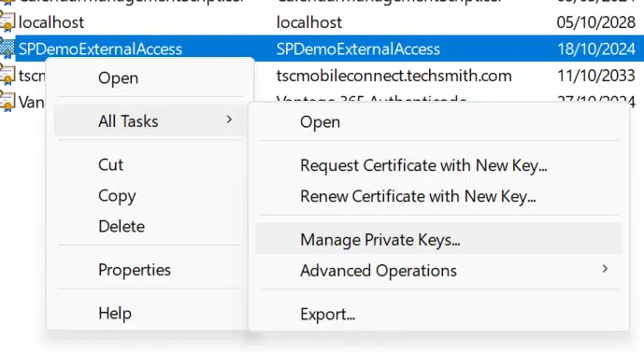Click the SPDemoExternalAccess certificate icon
Screen dimensions: 644x352
(x=7, y=49)
